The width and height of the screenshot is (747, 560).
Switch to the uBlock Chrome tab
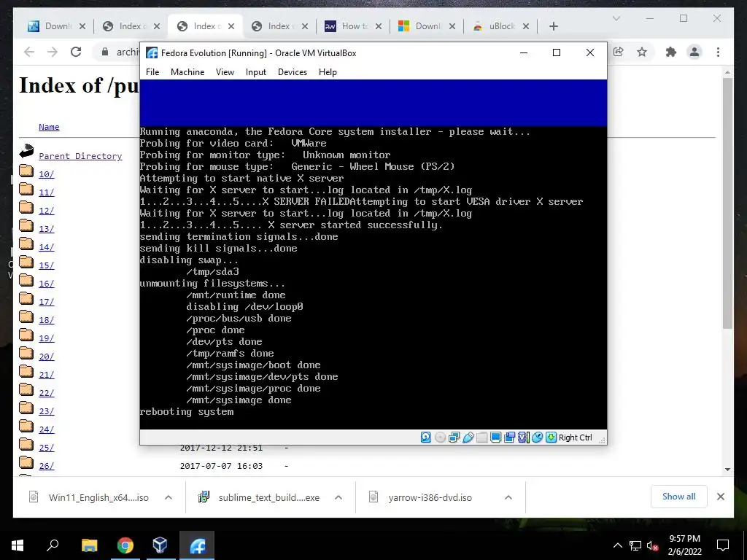500,26
